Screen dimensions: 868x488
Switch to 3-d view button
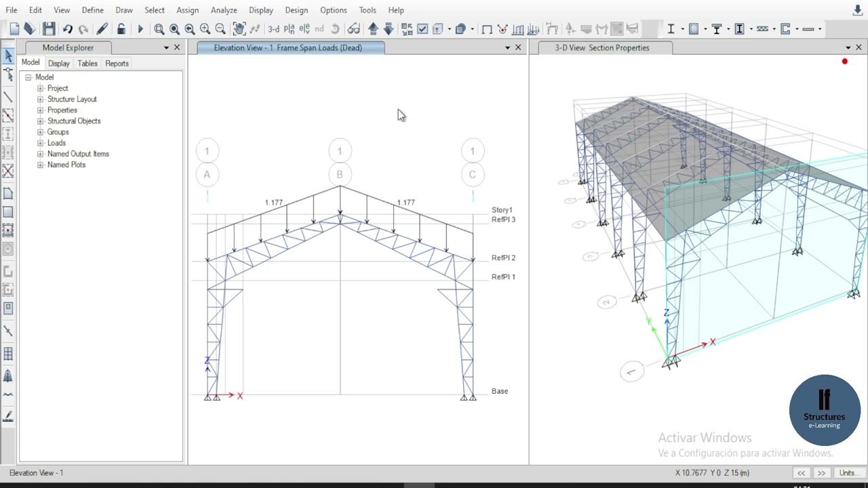273,28
